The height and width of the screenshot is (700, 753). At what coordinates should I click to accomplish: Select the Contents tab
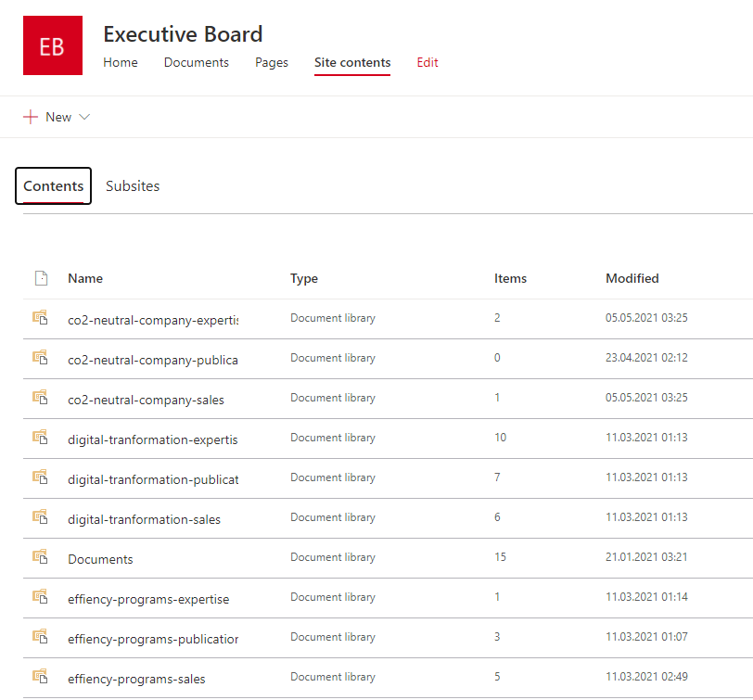click(x=53, y=186)
